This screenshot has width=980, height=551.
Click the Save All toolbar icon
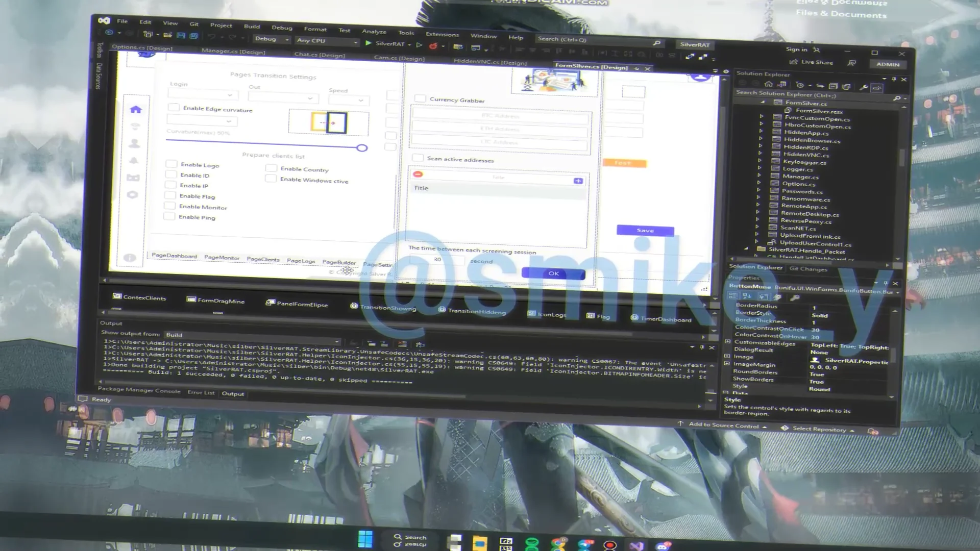193,36
